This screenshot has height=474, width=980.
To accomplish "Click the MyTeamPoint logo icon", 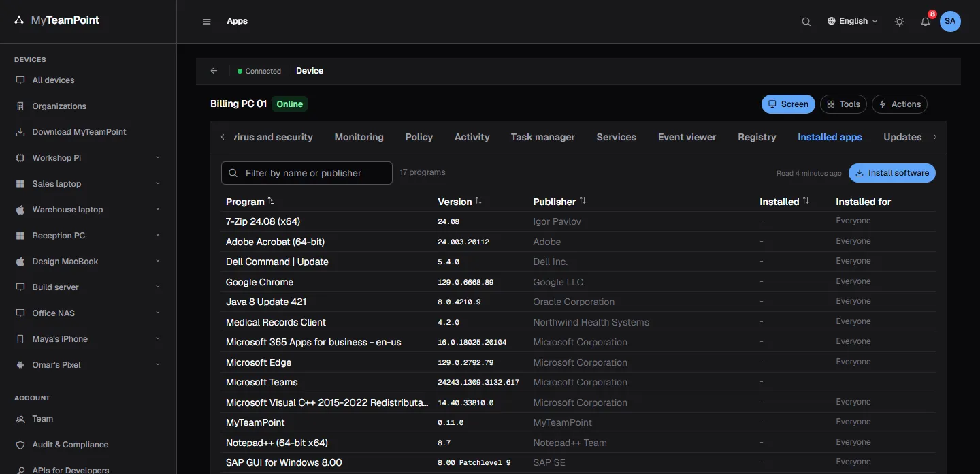I will tap(19, 20).
